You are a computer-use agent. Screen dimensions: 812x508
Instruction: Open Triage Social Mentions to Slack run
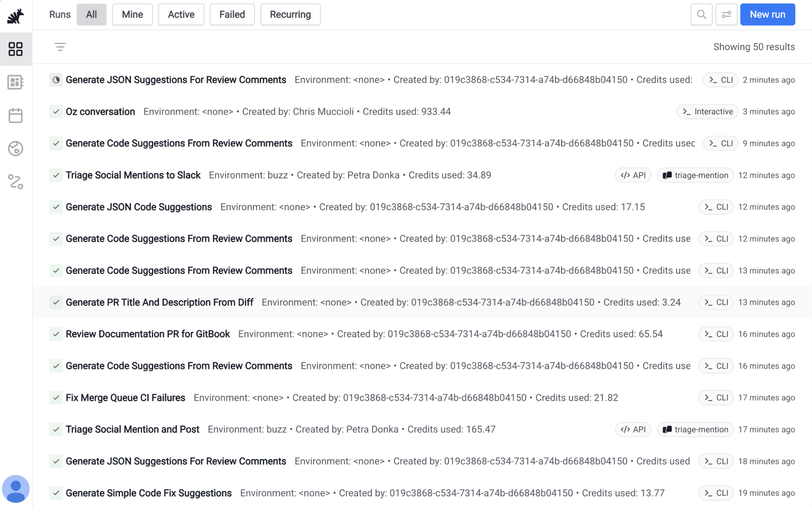[133, 175]
